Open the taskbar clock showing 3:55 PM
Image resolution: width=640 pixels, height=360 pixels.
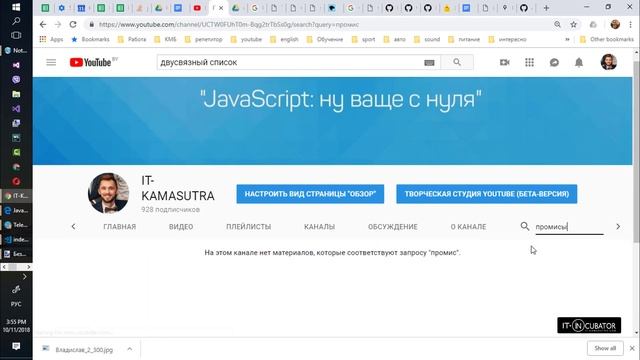pos(16,326)
